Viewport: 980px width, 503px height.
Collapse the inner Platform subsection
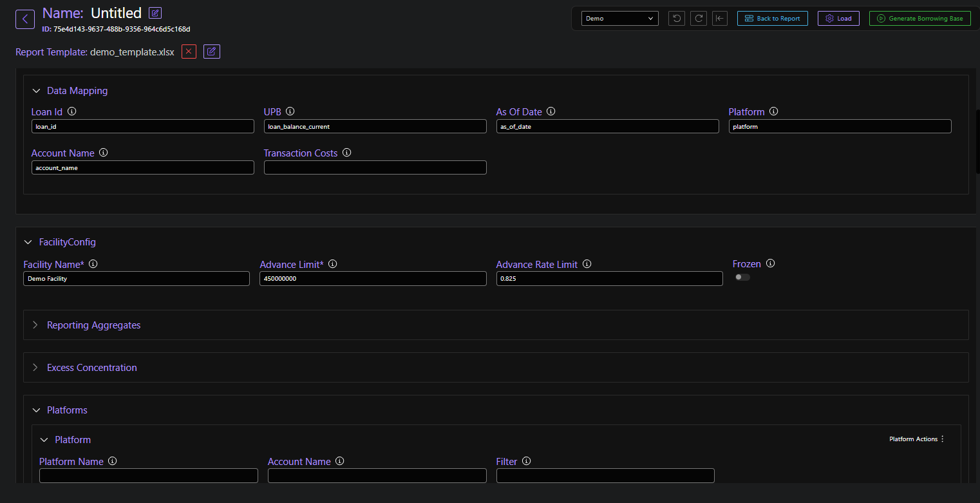(44, 440)
